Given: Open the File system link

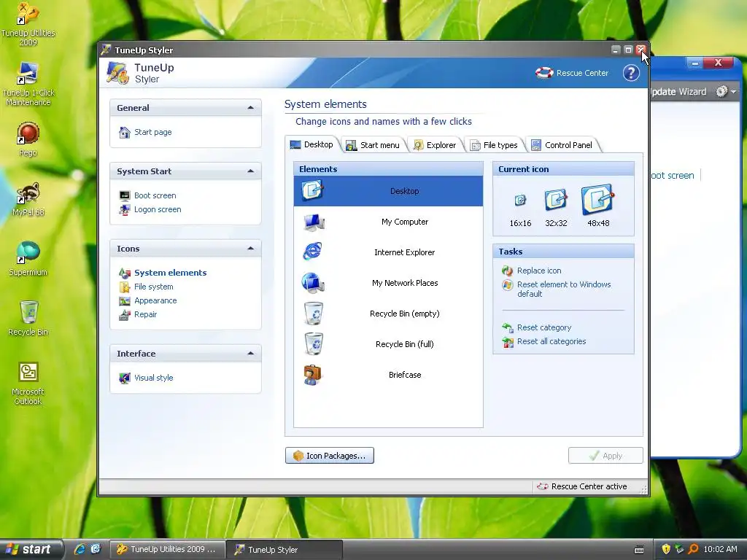Looking at the screenshot, I should point(154,287).
